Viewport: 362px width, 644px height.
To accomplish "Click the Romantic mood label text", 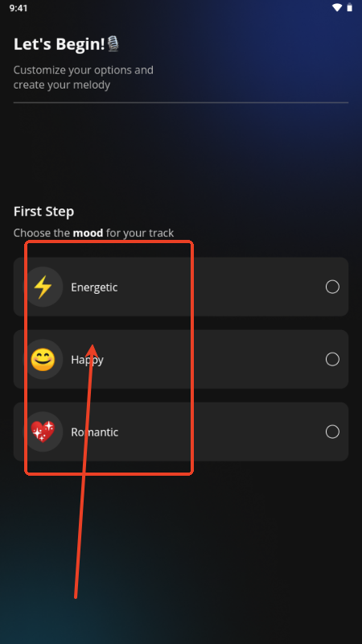I will 95,432.
